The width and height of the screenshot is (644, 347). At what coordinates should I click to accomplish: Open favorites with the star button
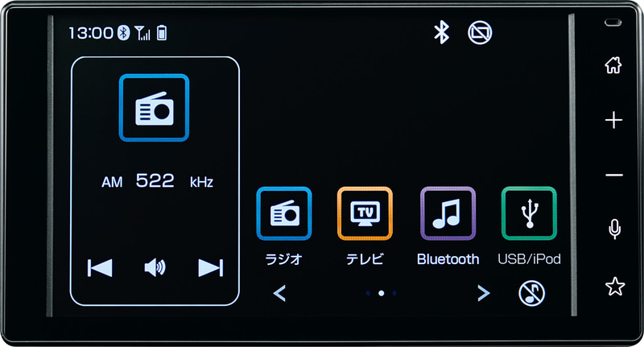click(615, 287)
